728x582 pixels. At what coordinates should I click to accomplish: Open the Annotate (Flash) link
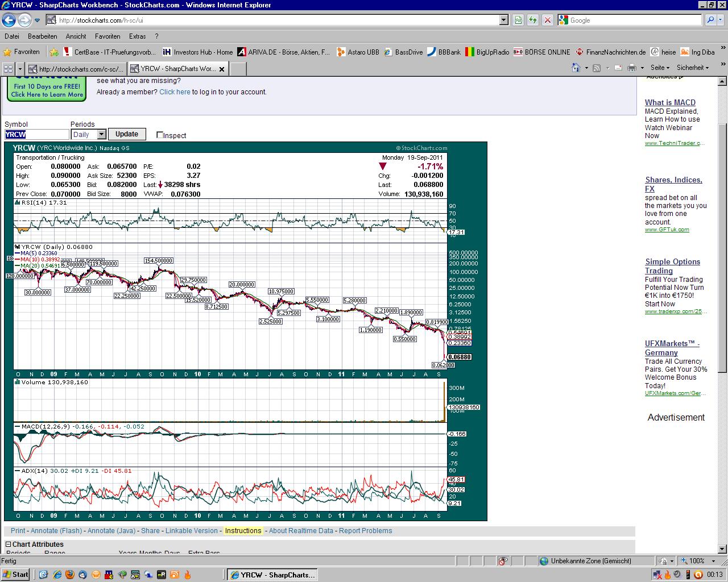pyautogui.click(x=57, y=530)
